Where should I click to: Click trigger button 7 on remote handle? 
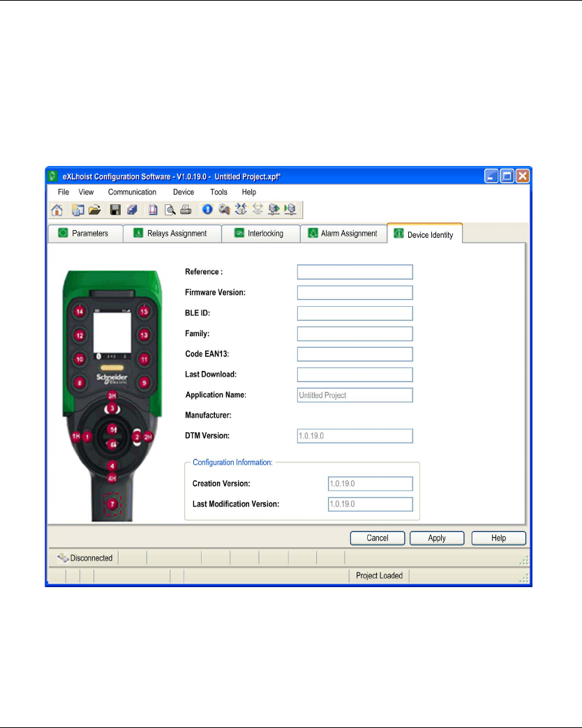[x=112, y=503]
